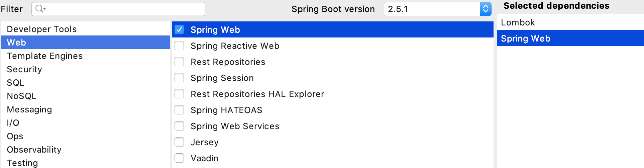Screen dimensions: 644x168
Task: Check the Spring HATEOAS option
Action: pyautogui.click(x=180, y=110)
